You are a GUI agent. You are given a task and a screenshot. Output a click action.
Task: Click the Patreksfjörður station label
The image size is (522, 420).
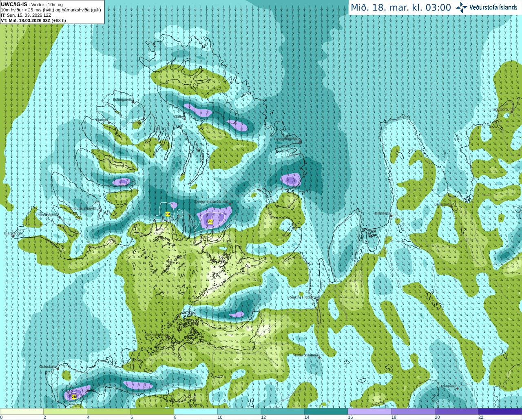tap(47, 214)
